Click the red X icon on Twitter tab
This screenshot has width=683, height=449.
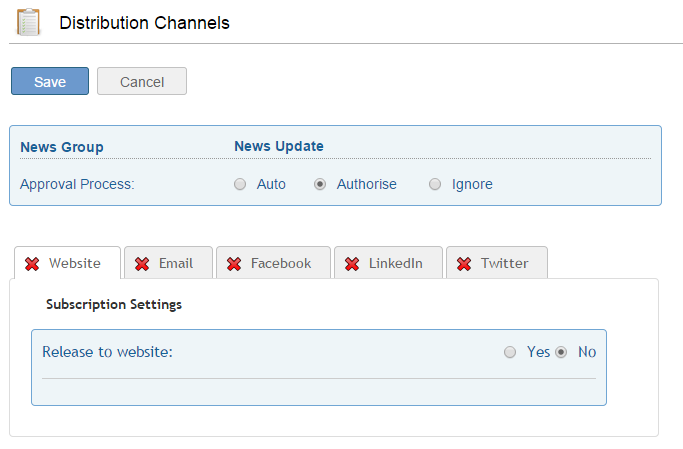464,264
